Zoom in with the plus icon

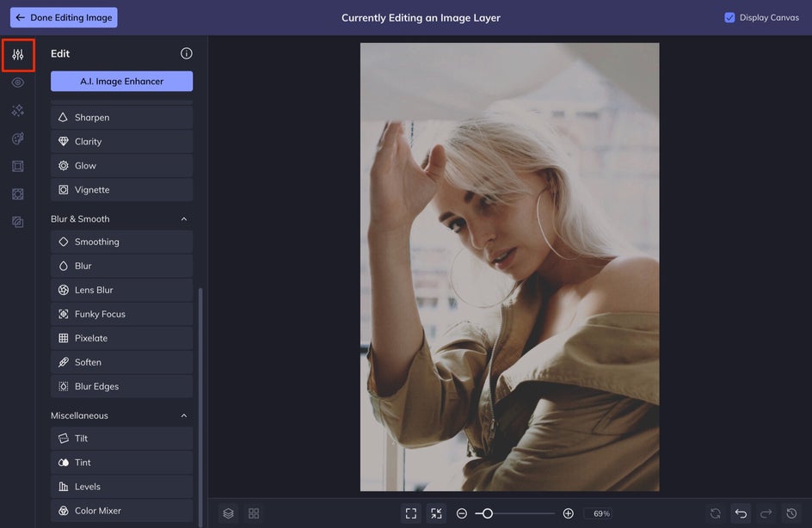point(568,513)
